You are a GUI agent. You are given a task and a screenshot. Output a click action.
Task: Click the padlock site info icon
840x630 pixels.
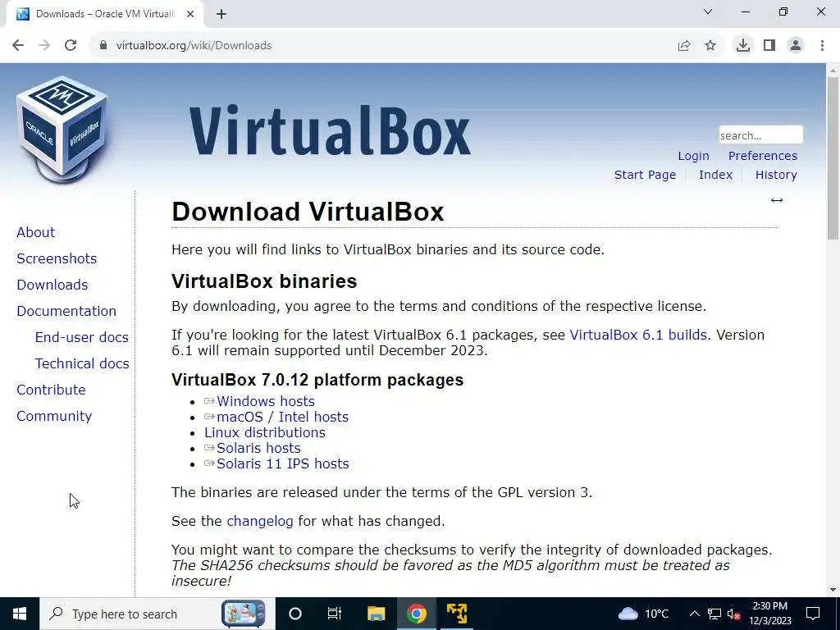(103, 46)
